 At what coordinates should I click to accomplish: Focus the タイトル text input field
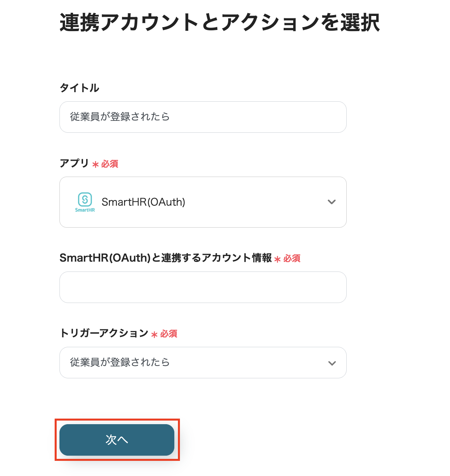203,117
